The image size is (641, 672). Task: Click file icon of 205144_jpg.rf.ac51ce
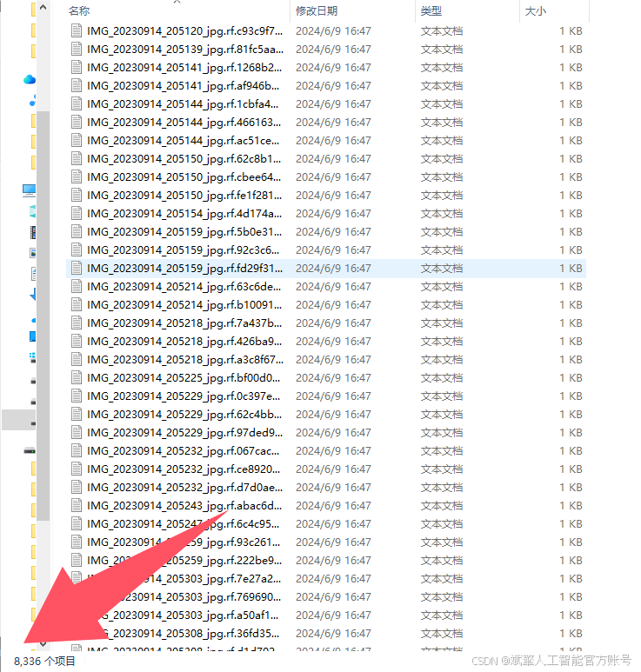click(x=77, y=141)
